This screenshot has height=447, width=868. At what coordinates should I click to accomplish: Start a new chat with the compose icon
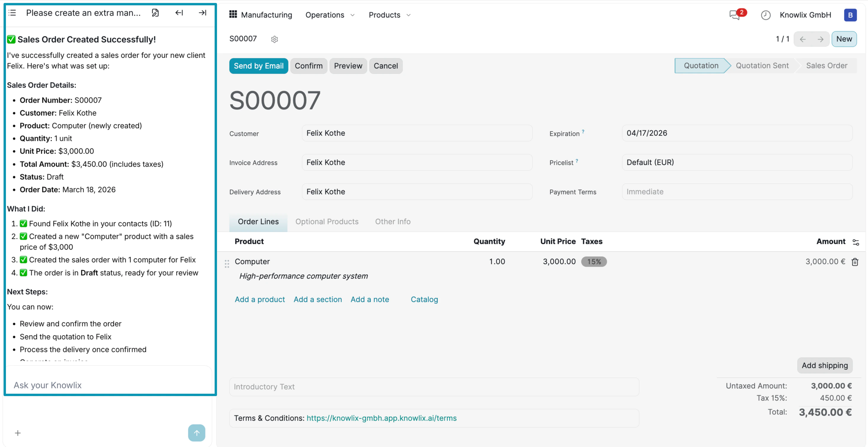coord(155,13)
